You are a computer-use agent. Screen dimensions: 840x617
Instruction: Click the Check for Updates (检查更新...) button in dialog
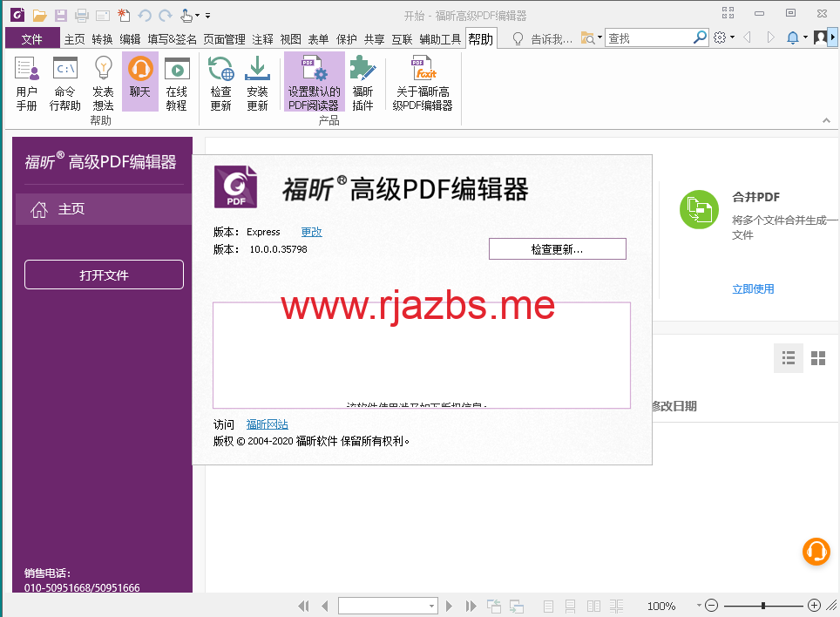[557, 249]
